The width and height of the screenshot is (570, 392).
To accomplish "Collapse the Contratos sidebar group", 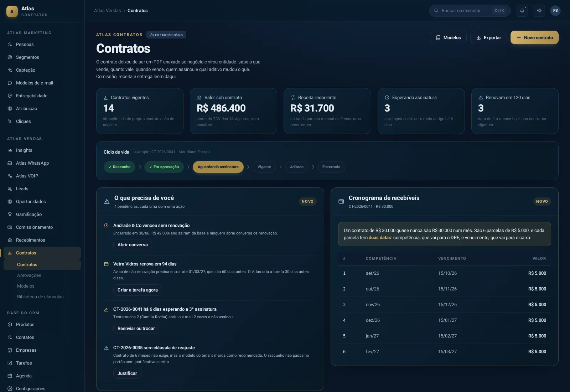I will (x=42, y=253).
